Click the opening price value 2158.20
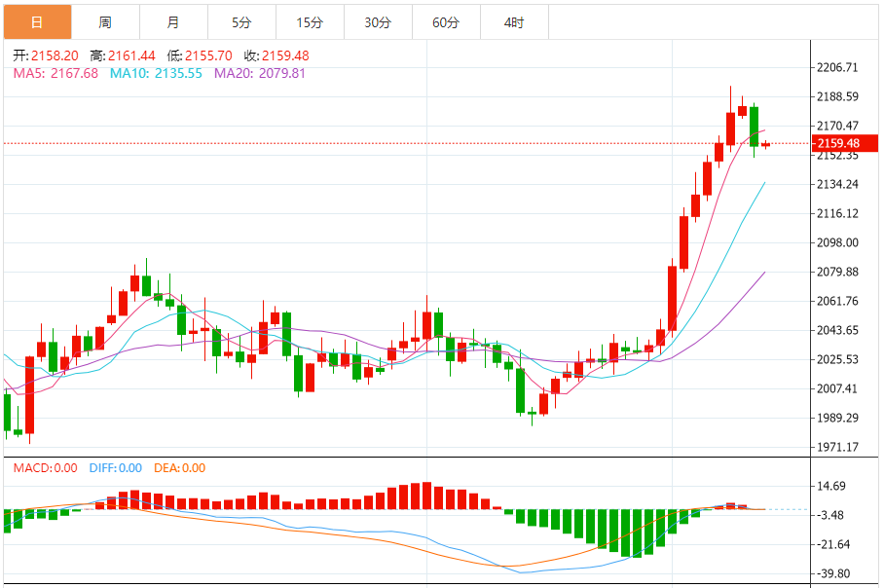This screenshot has width=884, height=588. pyautogui.click(x=55, y=55)
